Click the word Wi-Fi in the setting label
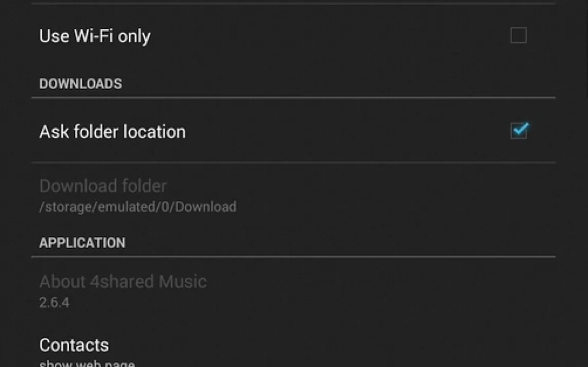The width and height of the screenshot is (588, 367). point(94,36)
